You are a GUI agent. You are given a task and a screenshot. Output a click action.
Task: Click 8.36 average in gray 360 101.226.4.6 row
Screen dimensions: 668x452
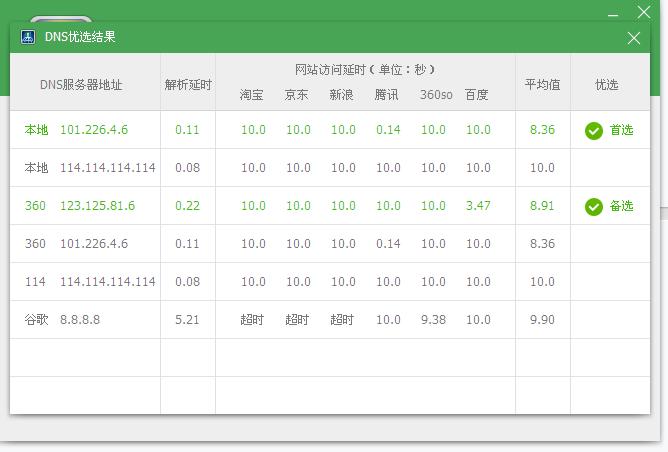542,243
